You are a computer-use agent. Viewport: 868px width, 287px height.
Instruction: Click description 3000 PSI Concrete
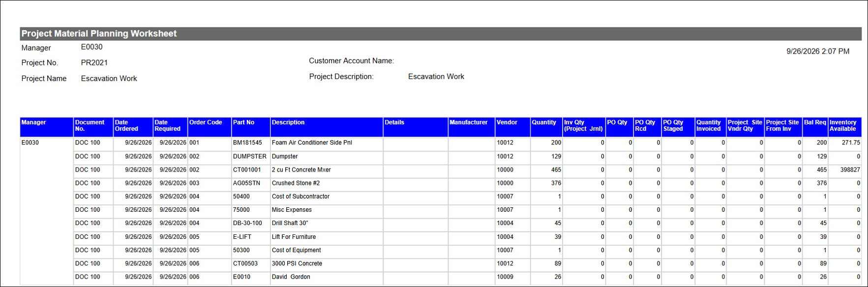pos(297,263)
